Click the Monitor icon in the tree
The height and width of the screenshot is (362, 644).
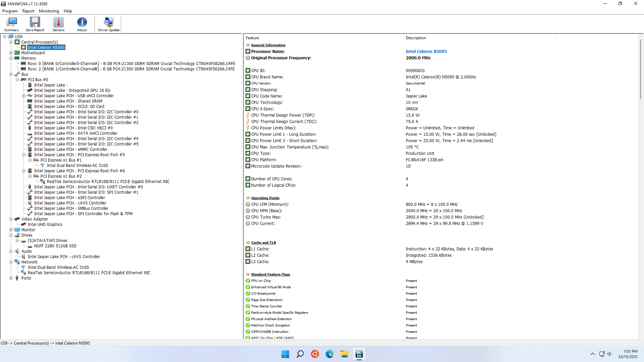pyautogui.click(x=17, y=230)
